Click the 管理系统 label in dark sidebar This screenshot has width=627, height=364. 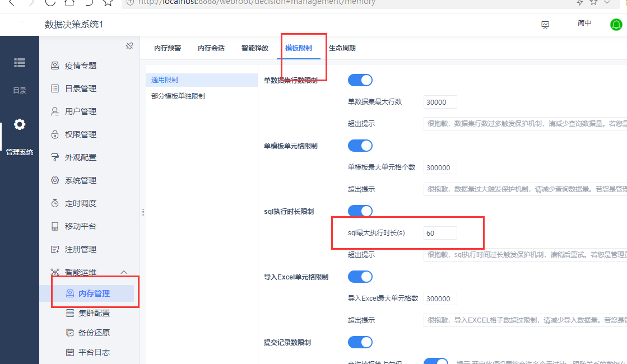point(20,152)
